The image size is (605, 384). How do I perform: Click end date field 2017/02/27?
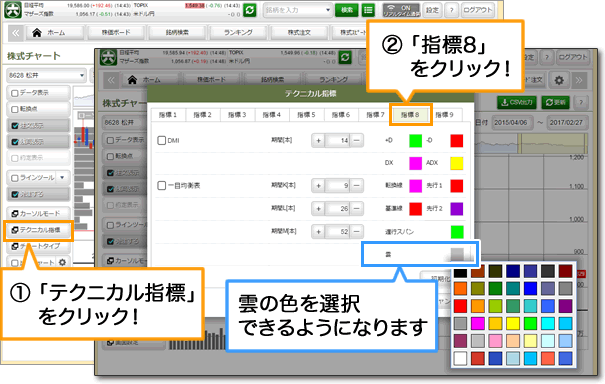click(566, 122)
